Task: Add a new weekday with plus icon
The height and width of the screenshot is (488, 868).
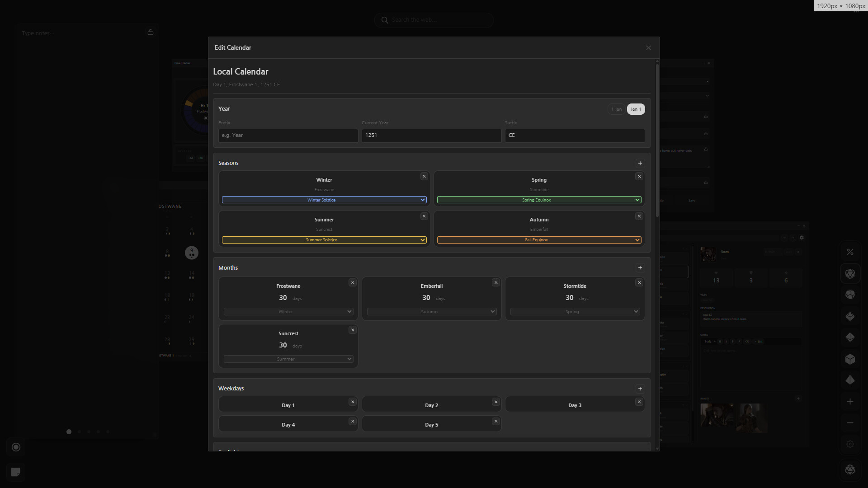Action: pos(640,389)
